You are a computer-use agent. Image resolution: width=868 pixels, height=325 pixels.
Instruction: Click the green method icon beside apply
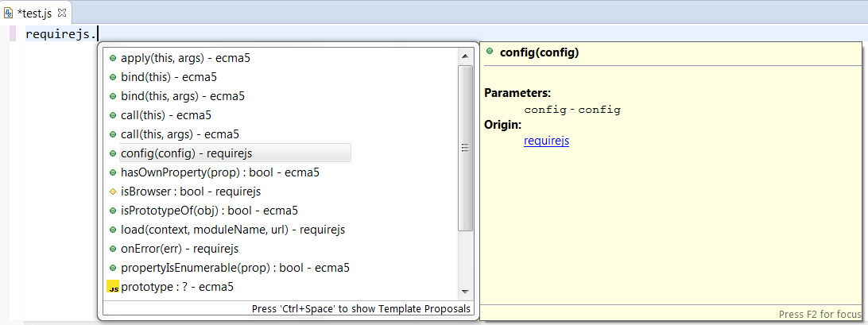pyautogui.click(x=112, y=57)
